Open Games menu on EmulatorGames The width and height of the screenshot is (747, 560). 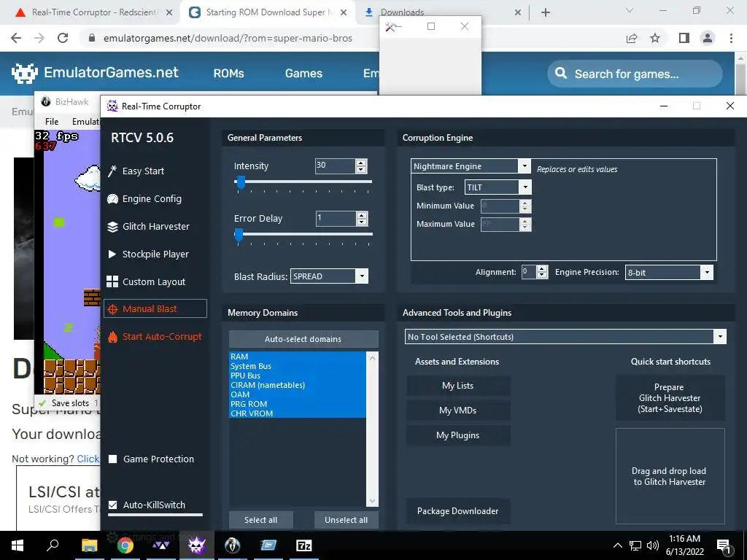(x=303, y=74)
